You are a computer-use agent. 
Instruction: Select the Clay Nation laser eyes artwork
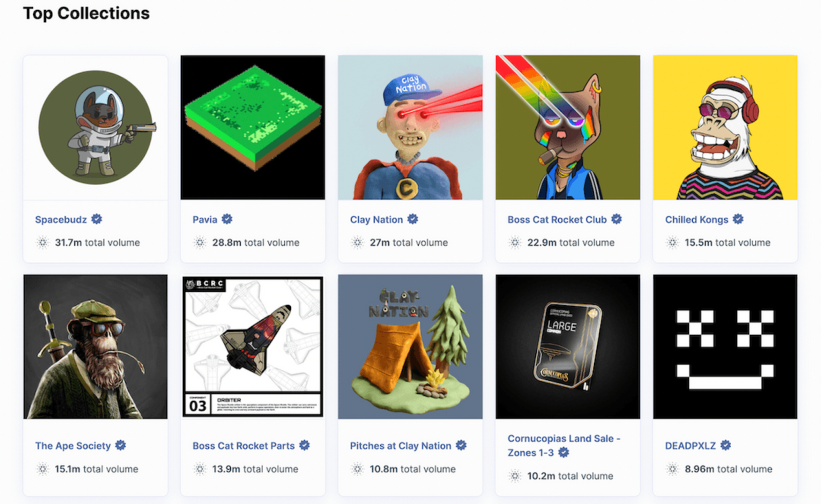(x=410, y=128)
